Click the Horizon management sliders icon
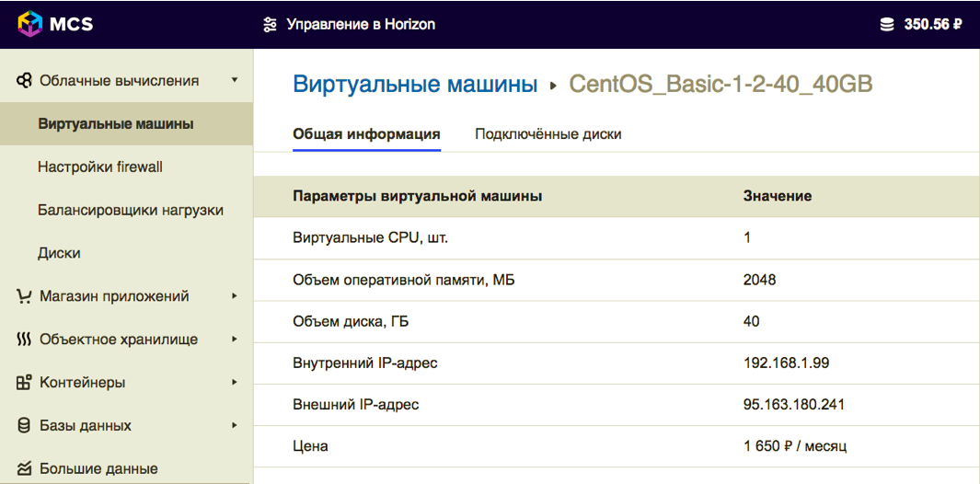 pyautogui.click(x=270, y=25)
